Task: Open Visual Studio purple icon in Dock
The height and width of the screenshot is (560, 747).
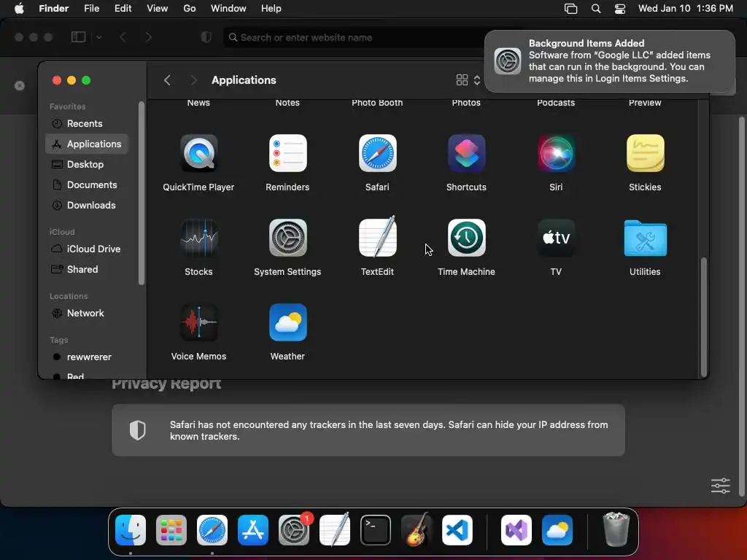Action: pos(516,530)
